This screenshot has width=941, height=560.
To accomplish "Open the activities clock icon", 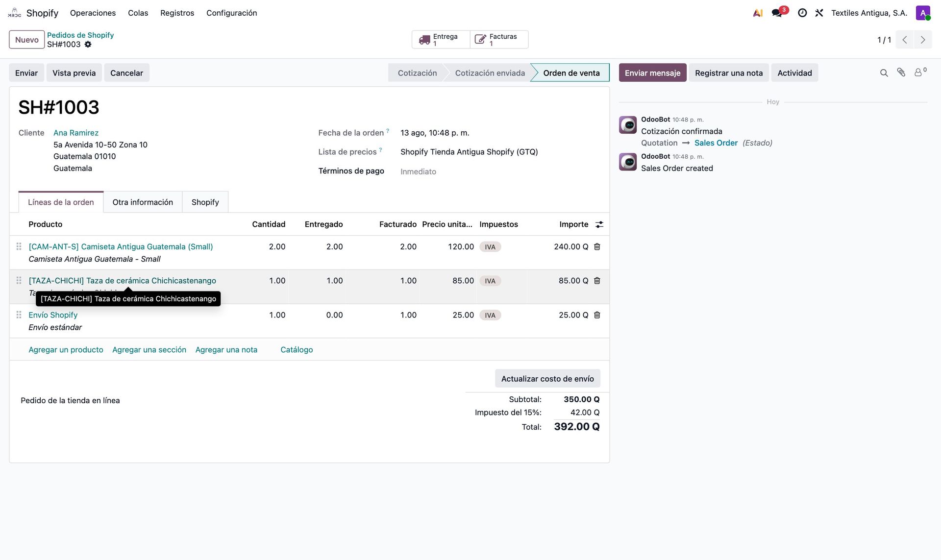I will [x=802, y=13].
